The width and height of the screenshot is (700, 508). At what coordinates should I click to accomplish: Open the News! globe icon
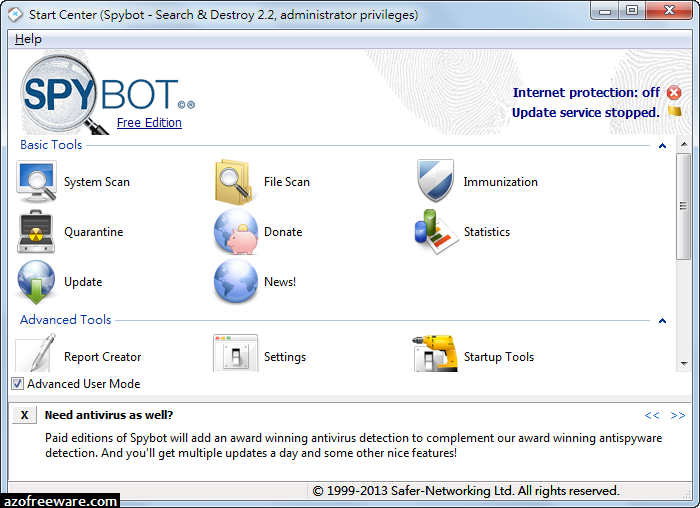tap(236, 282)
